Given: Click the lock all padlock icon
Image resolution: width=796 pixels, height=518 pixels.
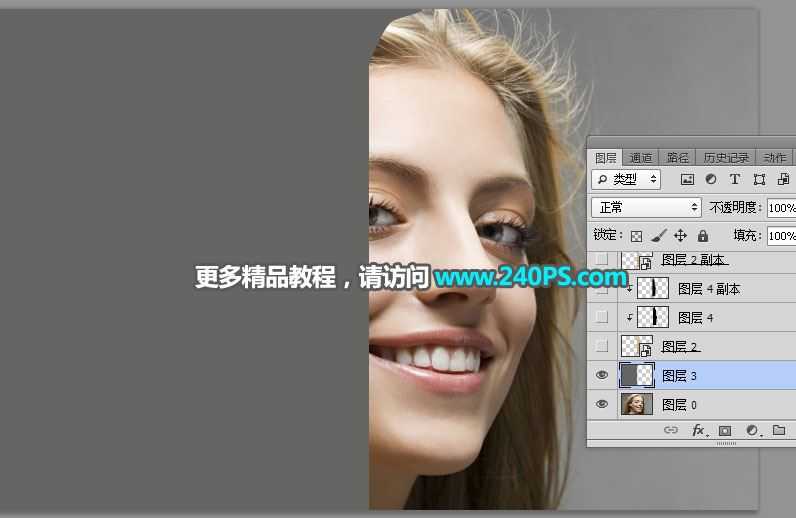Looking at the screenshot, I should [x=703, y=236].
